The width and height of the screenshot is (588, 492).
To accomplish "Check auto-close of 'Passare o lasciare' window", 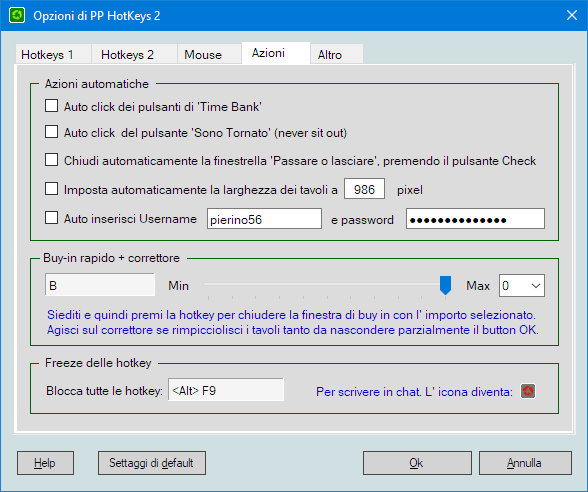I will [51, 160].
